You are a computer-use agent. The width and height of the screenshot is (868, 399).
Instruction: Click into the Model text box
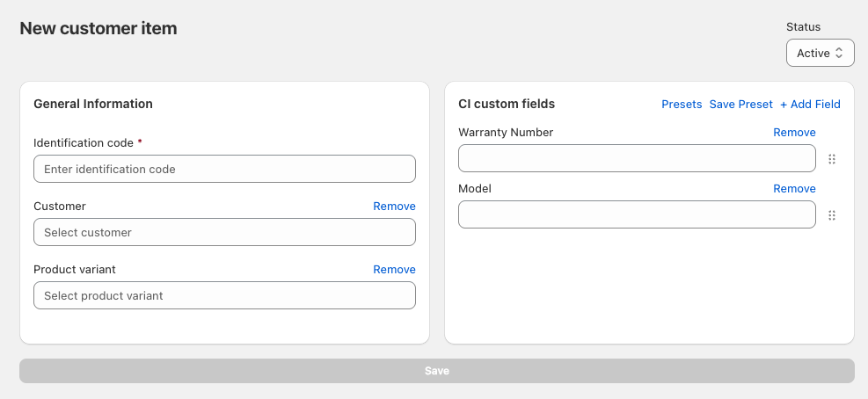[x=637, y=215]
